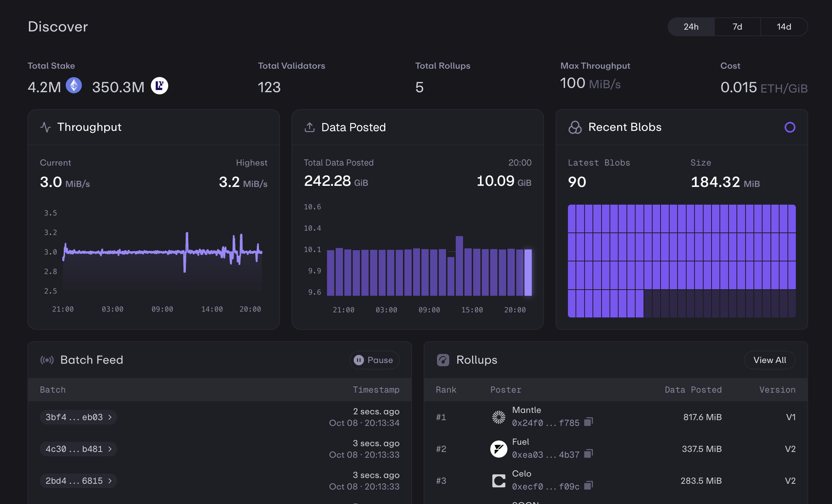832x504 pixels.
Task: Copy Celo poster address icon
Action: coord(589,486)
